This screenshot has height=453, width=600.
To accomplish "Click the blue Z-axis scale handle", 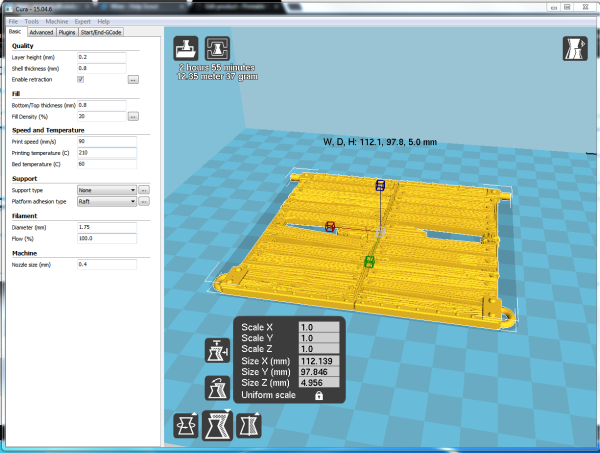I will [x=380, y=186].
